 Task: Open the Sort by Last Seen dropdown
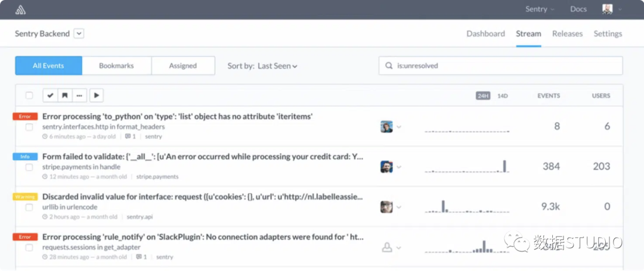262,66
